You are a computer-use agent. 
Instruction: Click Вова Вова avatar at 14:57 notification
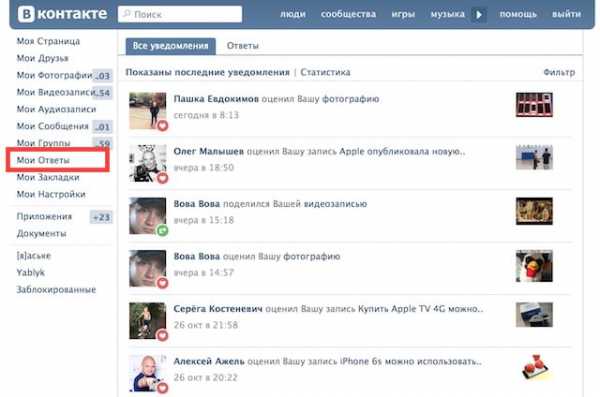point(147,268)
